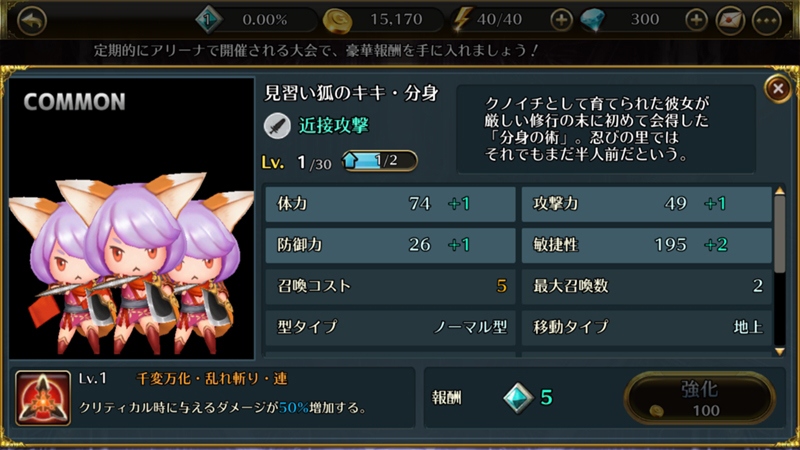Image resolution: width=800 pixels, height=450 pixels.
Task: Click the player level diamond icon
Action: (x=208, y=20)
